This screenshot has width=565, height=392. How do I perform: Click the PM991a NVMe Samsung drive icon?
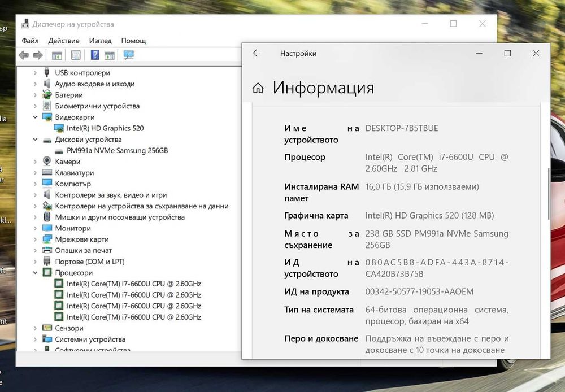tap(59, 151)
